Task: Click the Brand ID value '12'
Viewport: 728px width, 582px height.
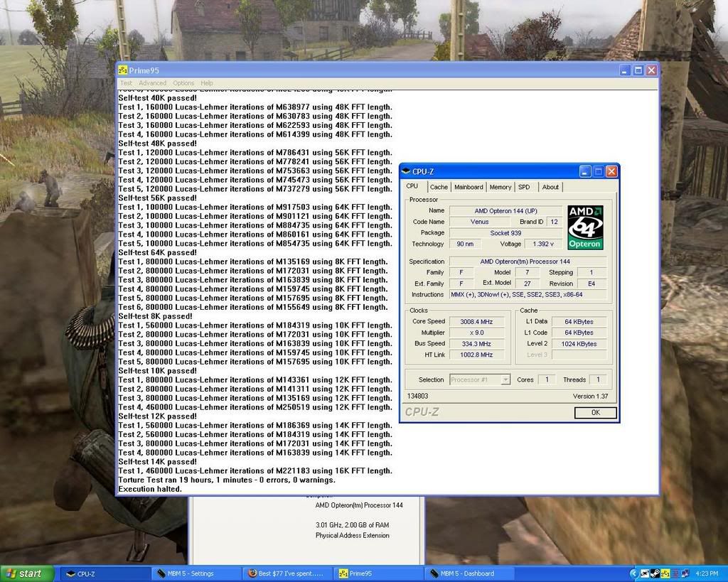Action: point(554,222)
